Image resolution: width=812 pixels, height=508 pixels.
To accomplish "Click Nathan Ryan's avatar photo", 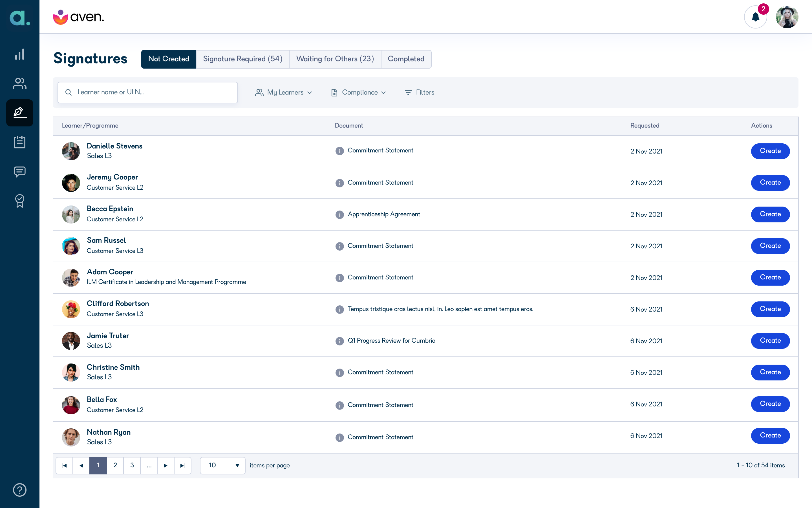I will coord(71,437).
